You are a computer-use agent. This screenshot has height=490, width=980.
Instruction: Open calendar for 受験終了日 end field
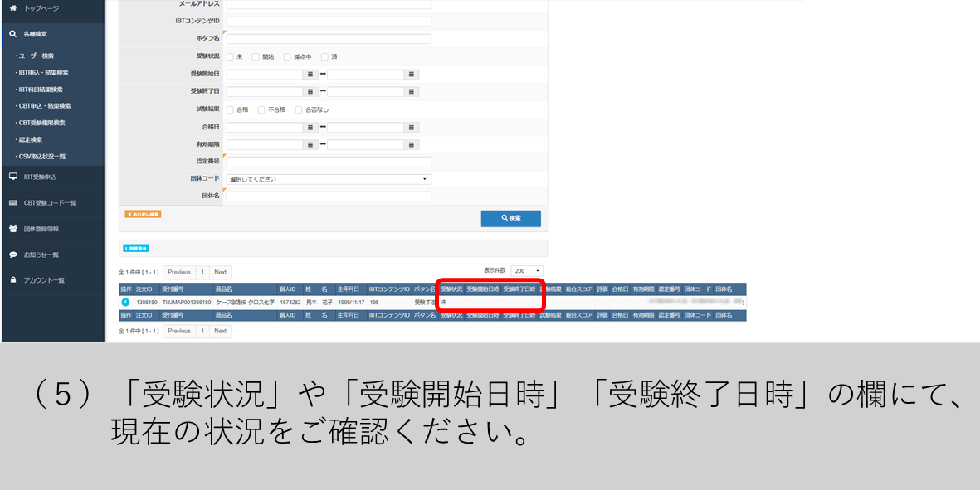[412, 92]
